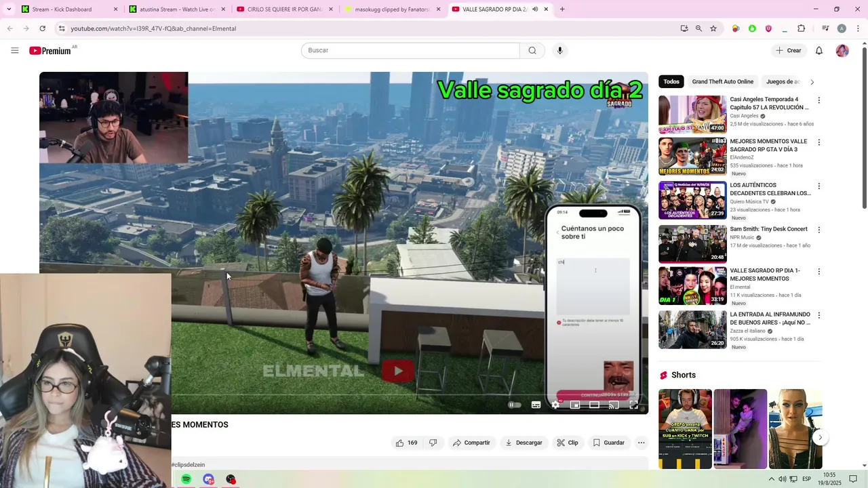Open Discord from the taskbar
This screenshot has width=868, height=488.
(x=208, y=479)
